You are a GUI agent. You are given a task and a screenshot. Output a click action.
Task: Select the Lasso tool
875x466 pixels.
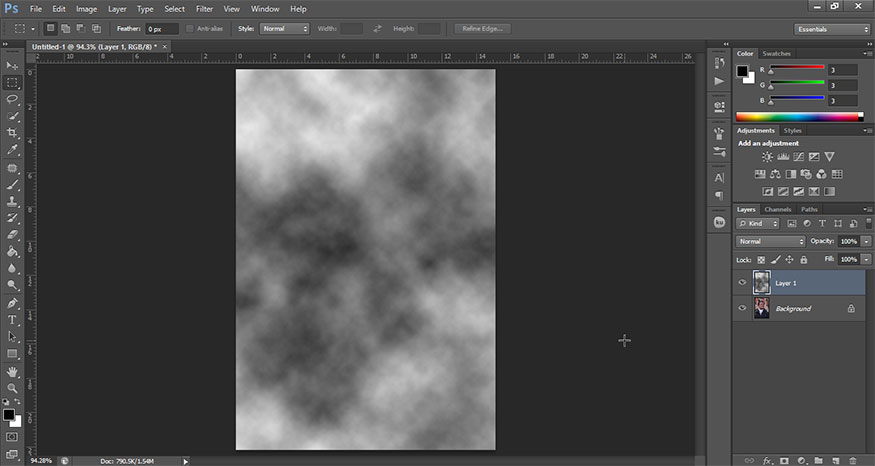coord(12,99)
